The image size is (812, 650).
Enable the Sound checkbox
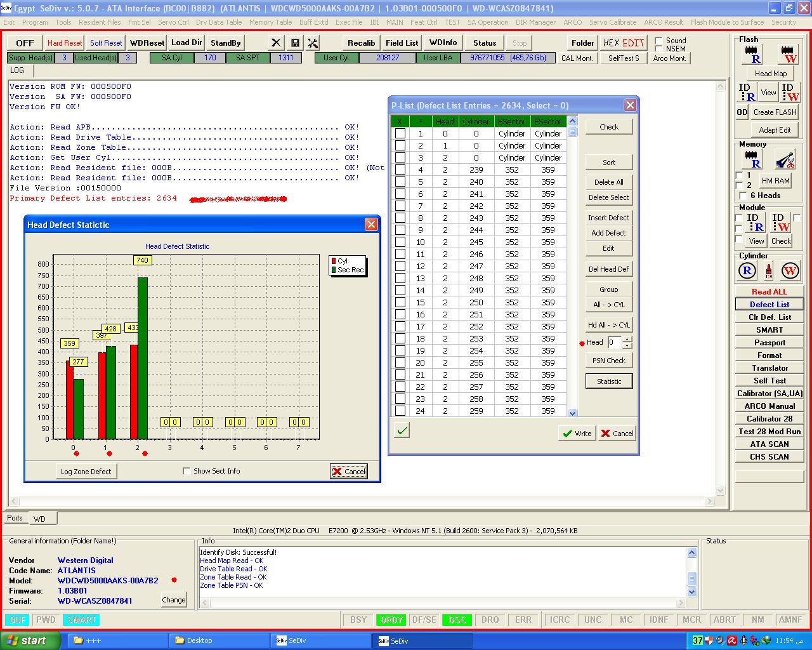tap(658, 41)
